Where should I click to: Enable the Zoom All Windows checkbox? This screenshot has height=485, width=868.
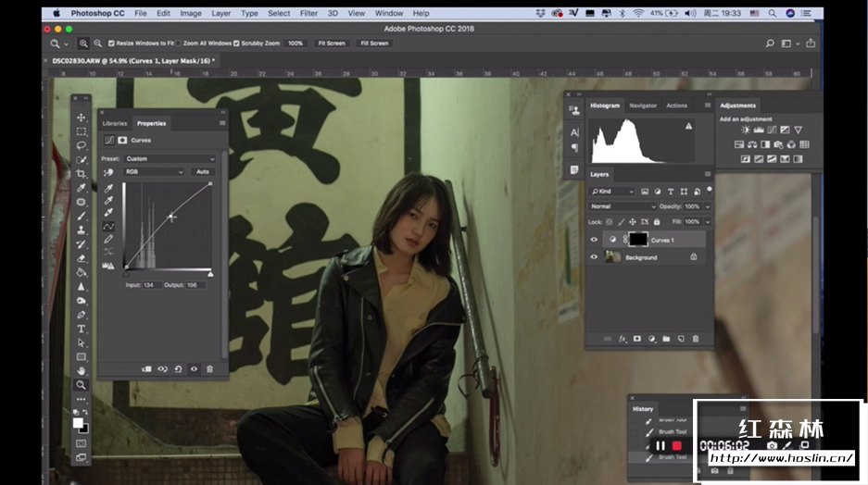point(176,44)
